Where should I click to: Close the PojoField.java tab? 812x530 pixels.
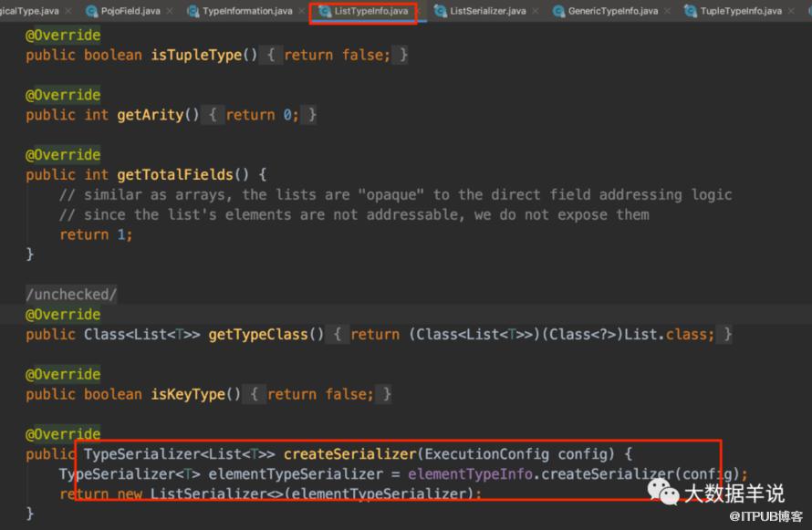click(170, 11)
